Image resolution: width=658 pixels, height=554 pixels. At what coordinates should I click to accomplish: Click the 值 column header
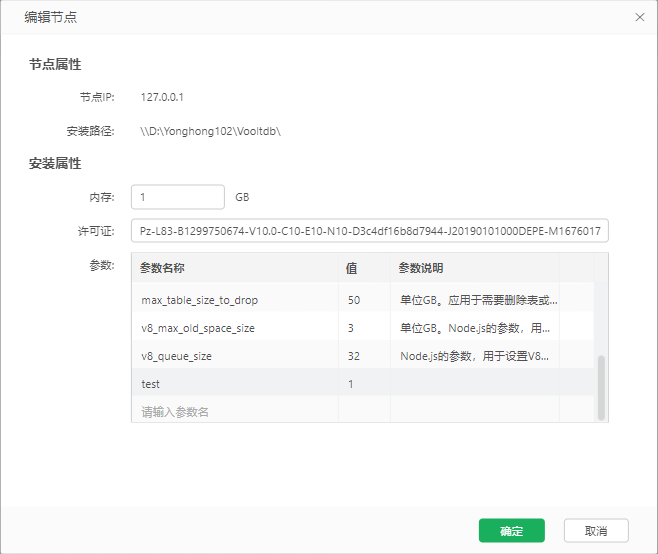click(x=352, y=269)
